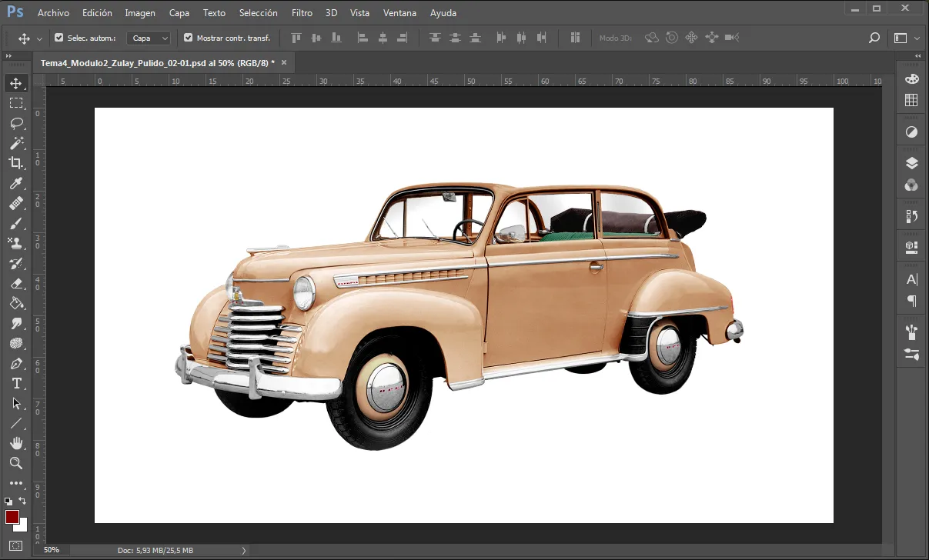Select the Line tool
929x560 pixels.
point(16,423)
